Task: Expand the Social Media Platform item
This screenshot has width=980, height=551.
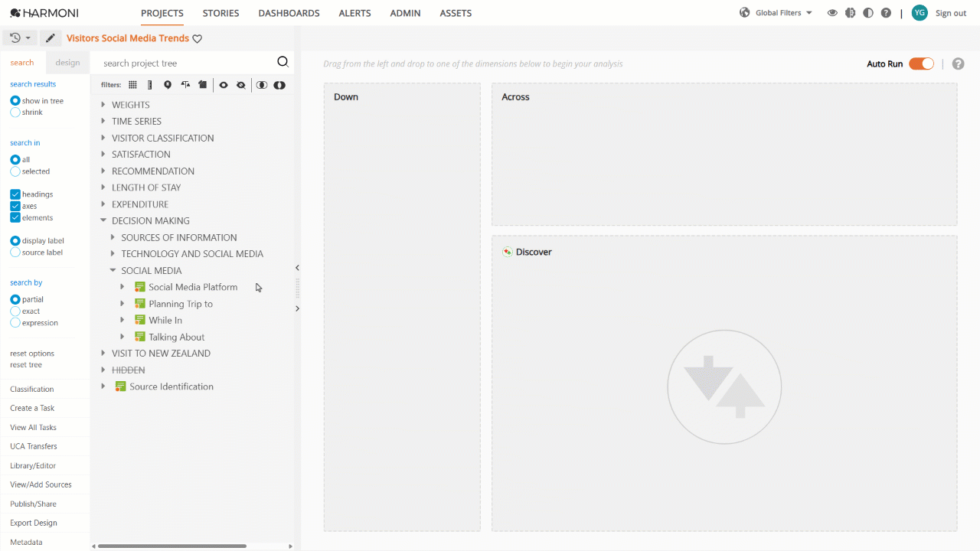Action: coord(122,287)
